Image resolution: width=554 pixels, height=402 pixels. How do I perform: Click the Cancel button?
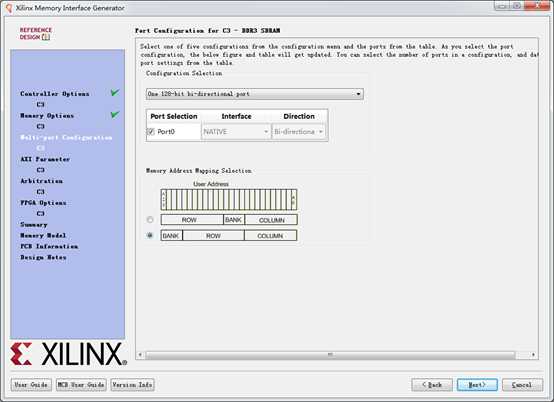pos(522,385)
